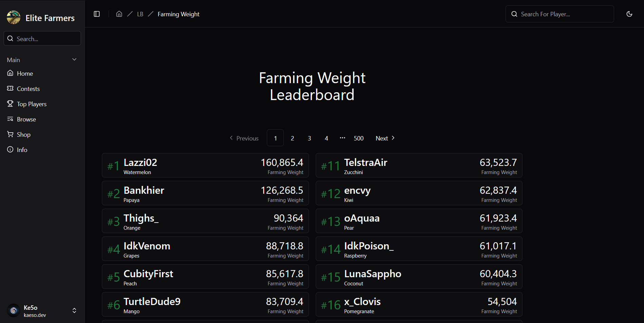Viewport: 644px width, 323px height.
Task: Open Top Players in the sidebar
Action: pos(42,104)
